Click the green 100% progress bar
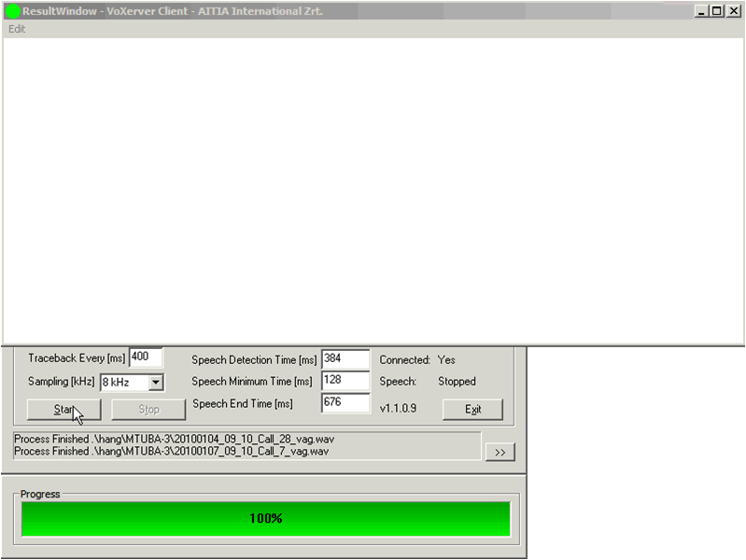 point(265,518)
